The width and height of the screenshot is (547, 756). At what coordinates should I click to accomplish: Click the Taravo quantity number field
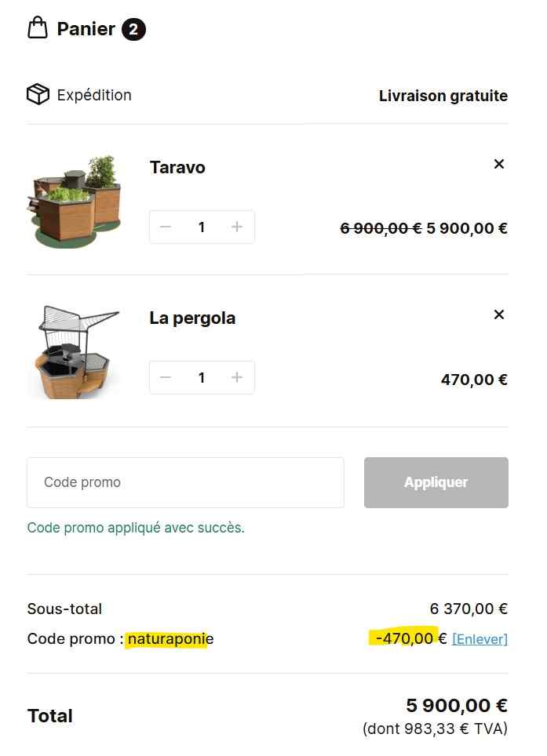pos(202,227)
